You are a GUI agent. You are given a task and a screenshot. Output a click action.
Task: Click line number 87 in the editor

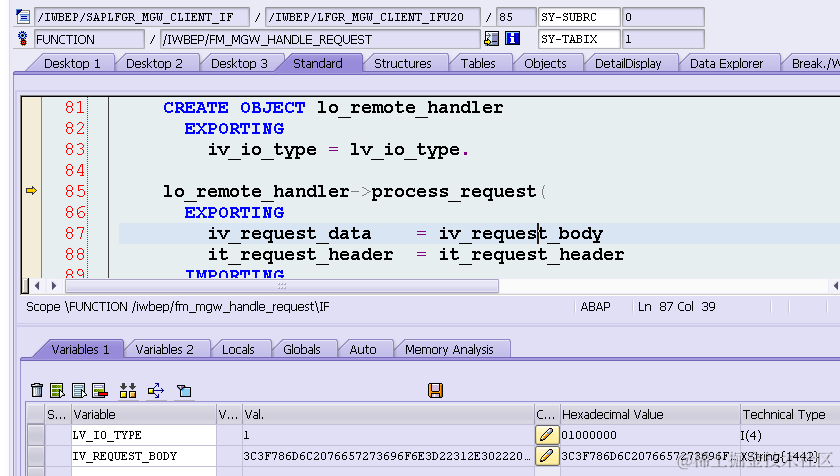75,233
